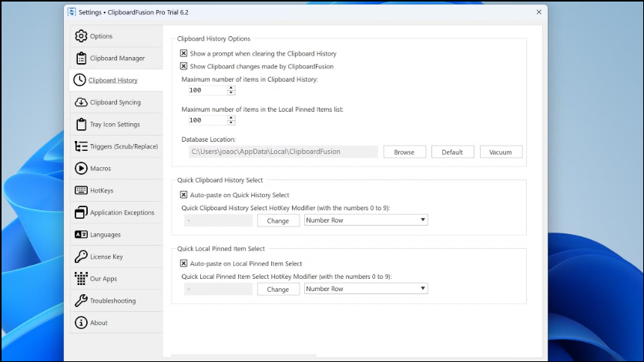The image size is (644, 362).
Task: Change Quick Local Pinned Item hotkey modifier
Action: click(x=278, y=289)
